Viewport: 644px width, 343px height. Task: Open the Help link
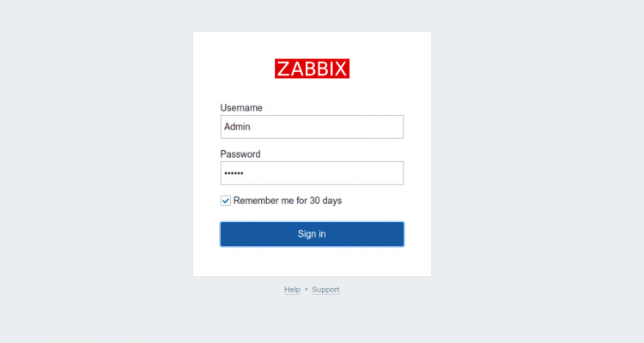tap(292, 290)
